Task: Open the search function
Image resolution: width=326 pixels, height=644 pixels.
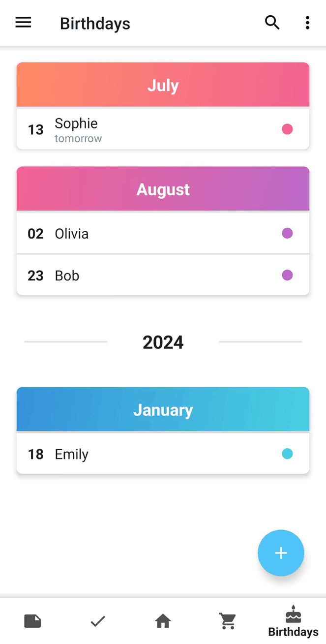Action: (x=272, y=23)
